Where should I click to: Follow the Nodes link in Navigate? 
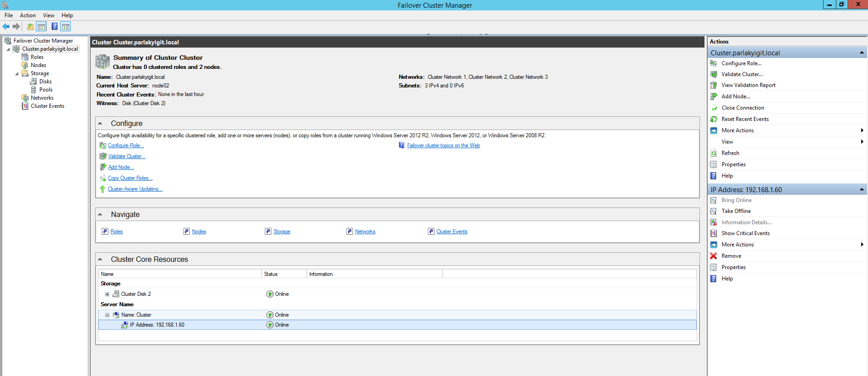[199, 231]
